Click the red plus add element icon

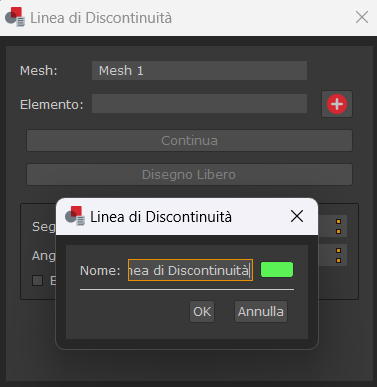337,104
